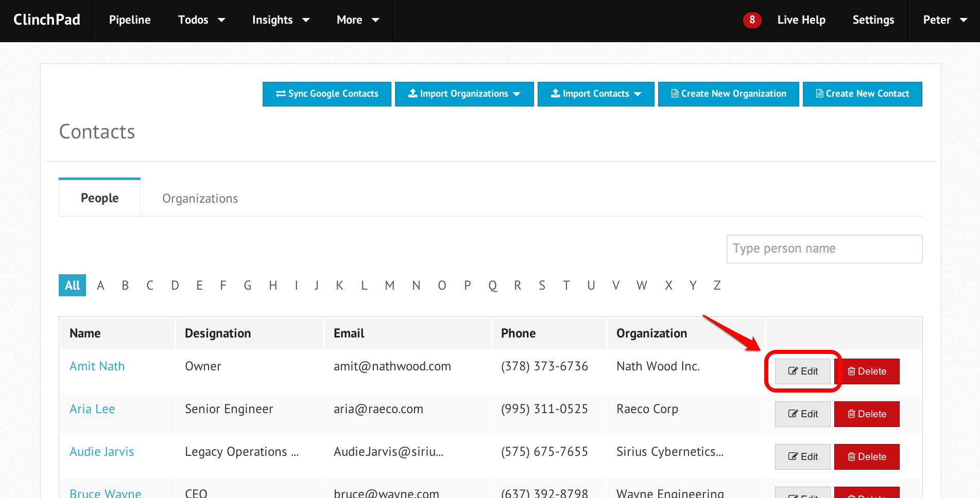This screenshot has height=498, width=980.
Task: Click the Senior Engineer designation cell
Action: 229,409
